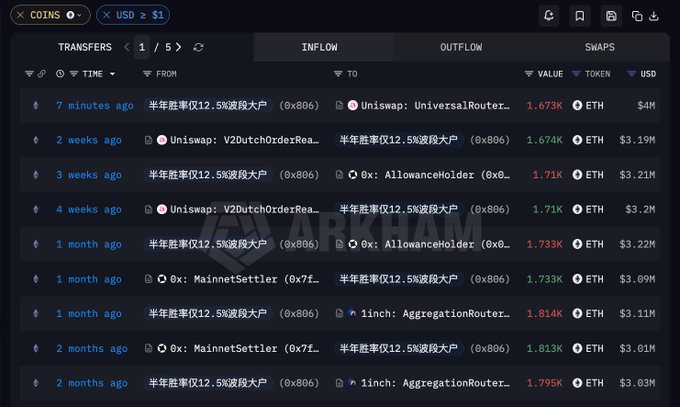Click the (0x806) address in 4 weeks ago row
The height and width of the screenshot is (407, 680).
(490, 210)
